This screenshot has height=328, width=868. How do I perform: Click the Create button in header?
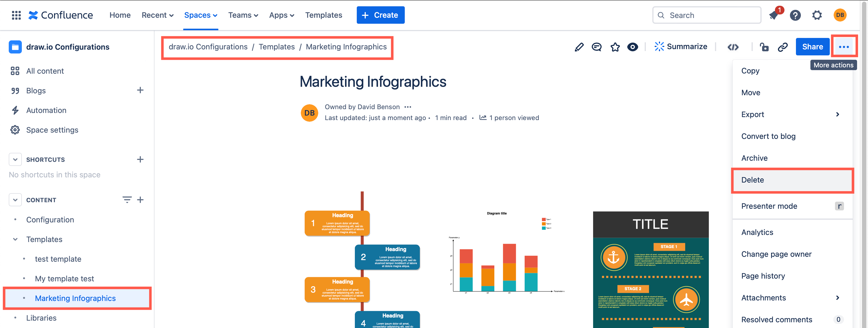point(381,15)
